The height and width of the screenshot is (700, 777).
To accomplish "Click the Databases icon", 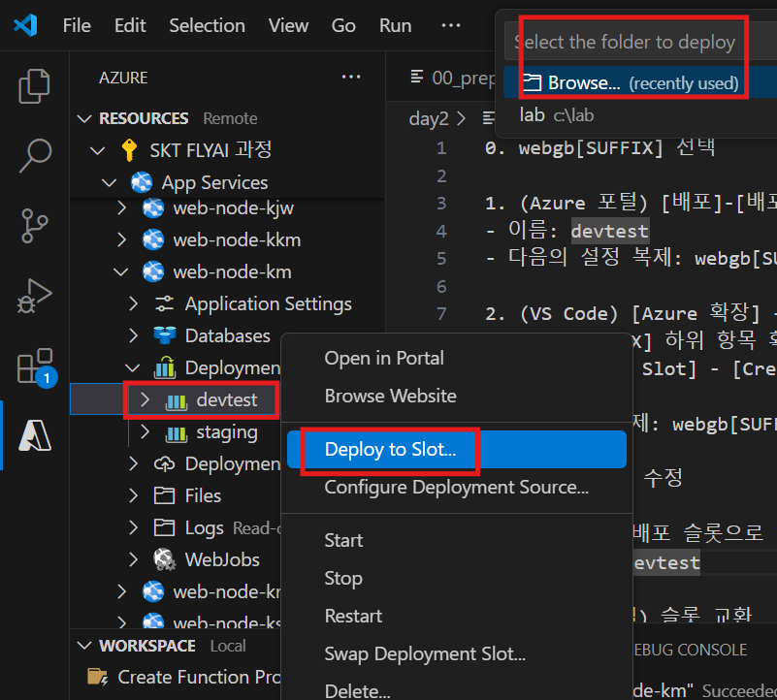I will [165, 335].
